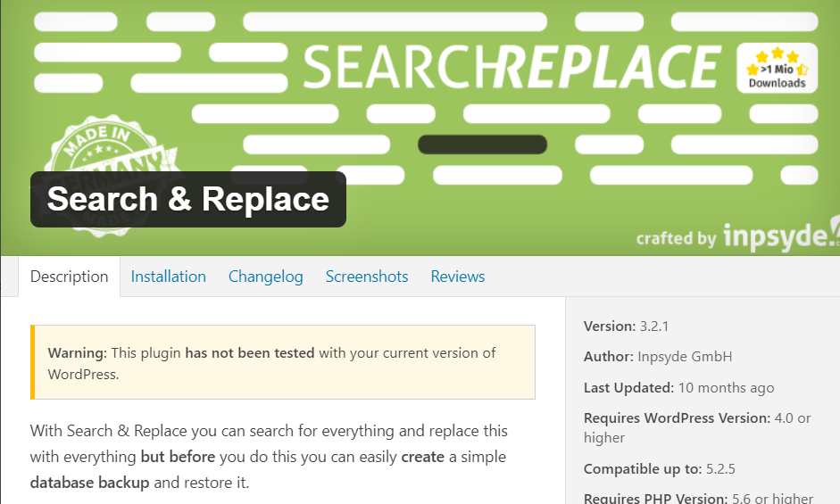Click the 'Version: 3.2.1' text

pyautogui.click(x=626, y=326)
